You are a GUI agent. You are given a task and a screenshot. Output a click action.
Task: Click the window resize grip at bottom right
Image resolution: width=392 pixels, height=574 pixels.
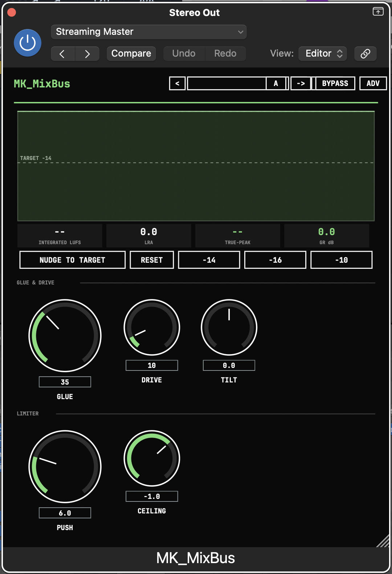(383, 541)
